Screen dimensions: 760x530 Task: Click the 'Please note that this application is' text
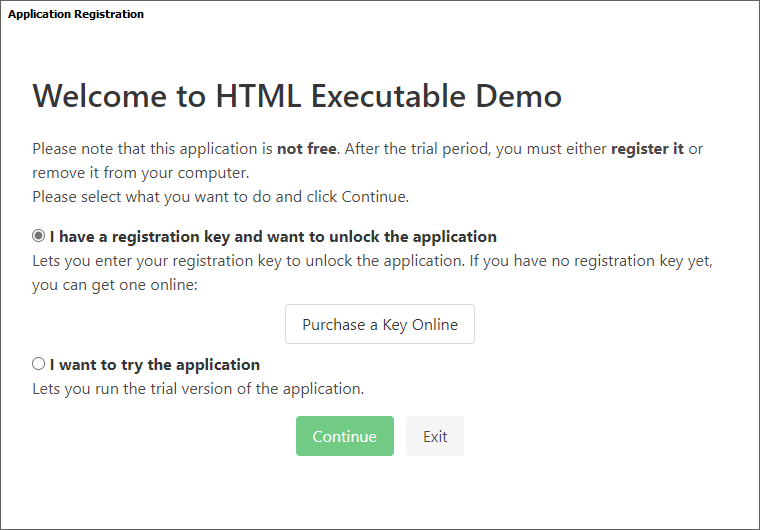tap(152, 149)
